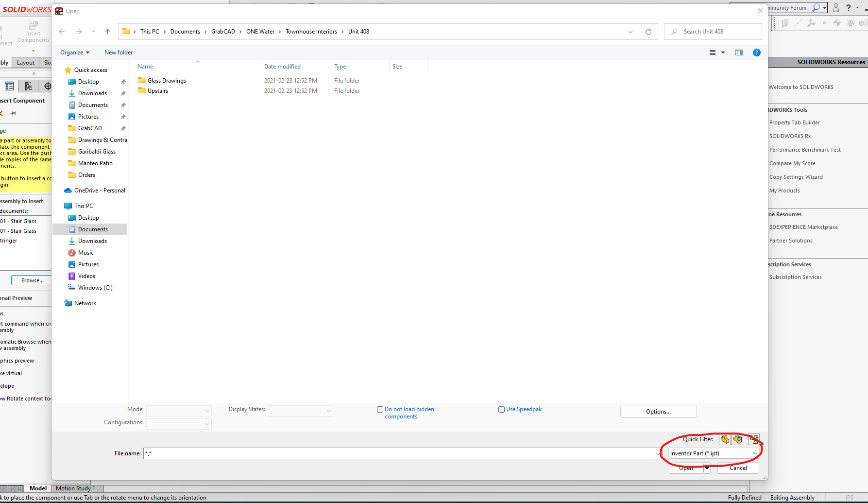Image resolution: width=868 pixels, height=503 pixels.
Task: Switch to the Motion Study 1 tab
Action: (75, 488)
